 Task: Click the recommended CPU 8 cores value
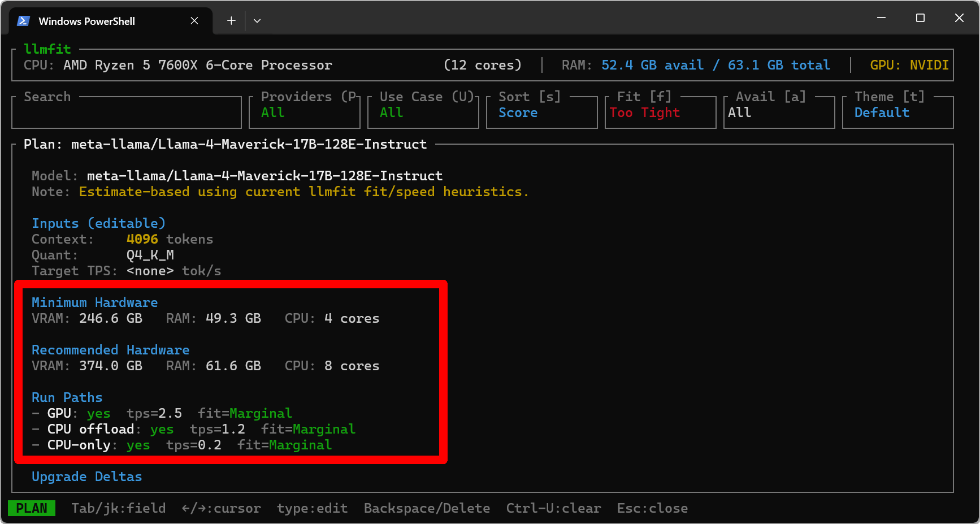352,366
